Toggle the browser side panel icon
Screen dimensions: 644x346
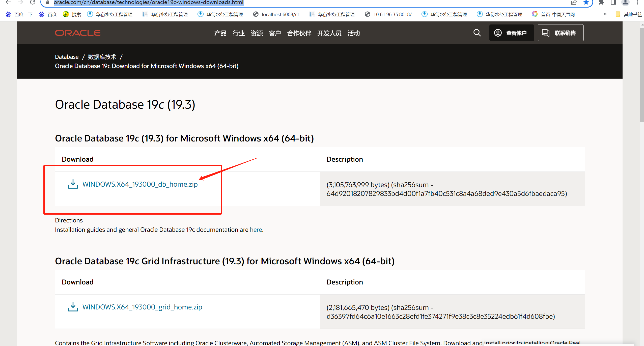click(613, 3)
